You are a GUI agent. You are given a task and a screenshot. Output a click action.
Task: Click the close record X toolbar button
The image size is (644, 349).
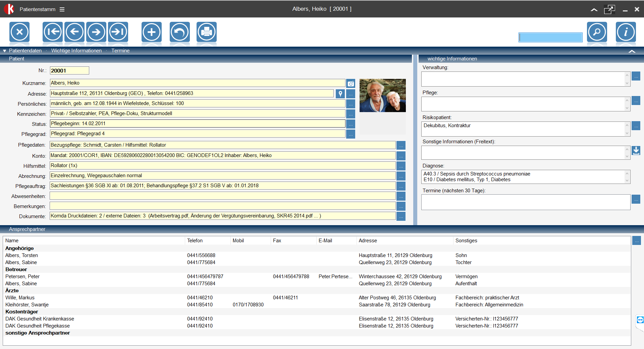[19, 32]
